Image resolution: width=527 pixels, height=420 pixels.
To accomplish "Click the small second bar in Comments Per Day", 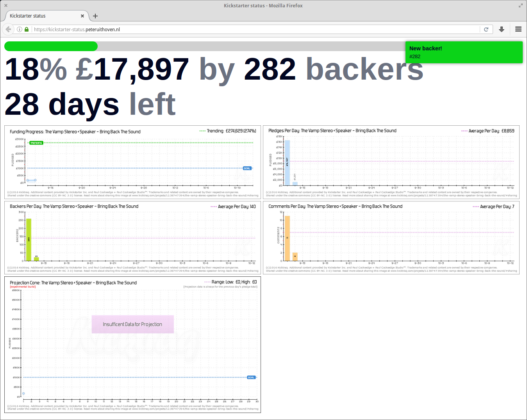I will click(x=295, y=257).
